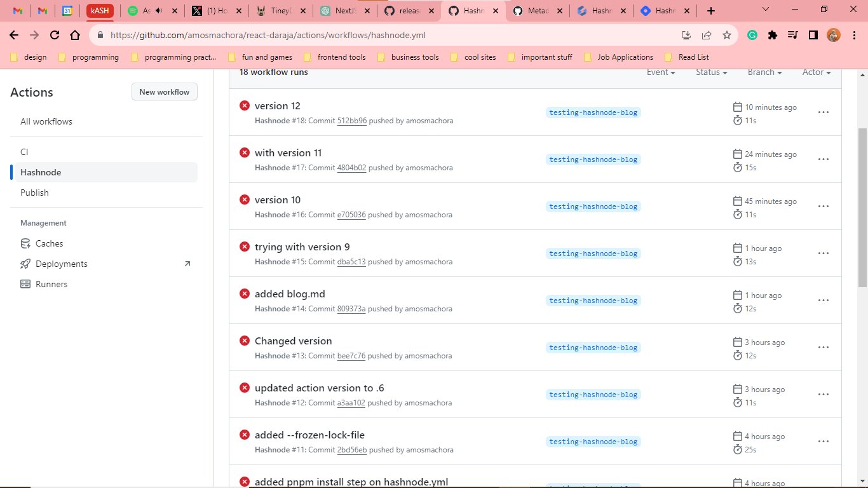
Task: Open three-dot menu for version 12 run
Action: pyautogui.click(x=823, y=112)
